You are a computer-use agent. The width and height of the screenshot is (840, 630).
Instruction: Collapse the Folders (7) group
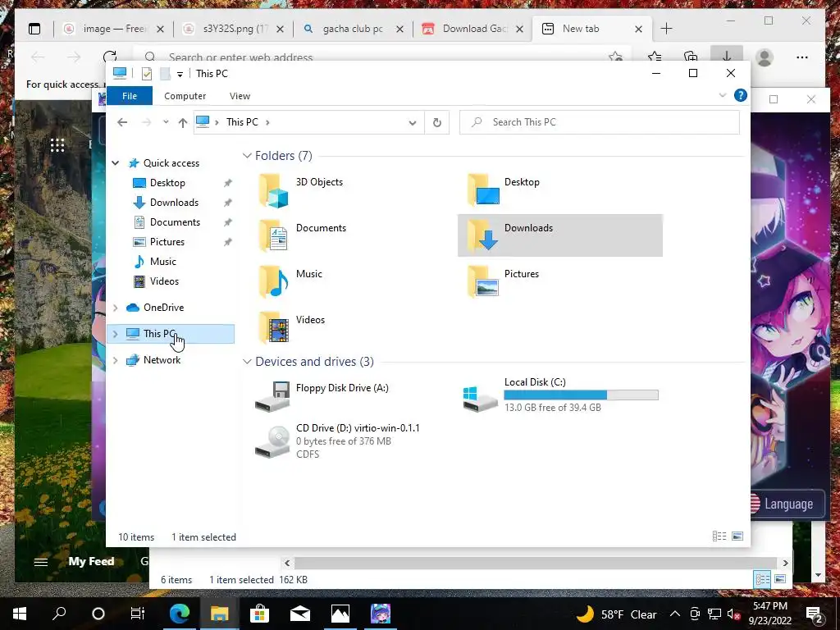(x=247, y=155)
